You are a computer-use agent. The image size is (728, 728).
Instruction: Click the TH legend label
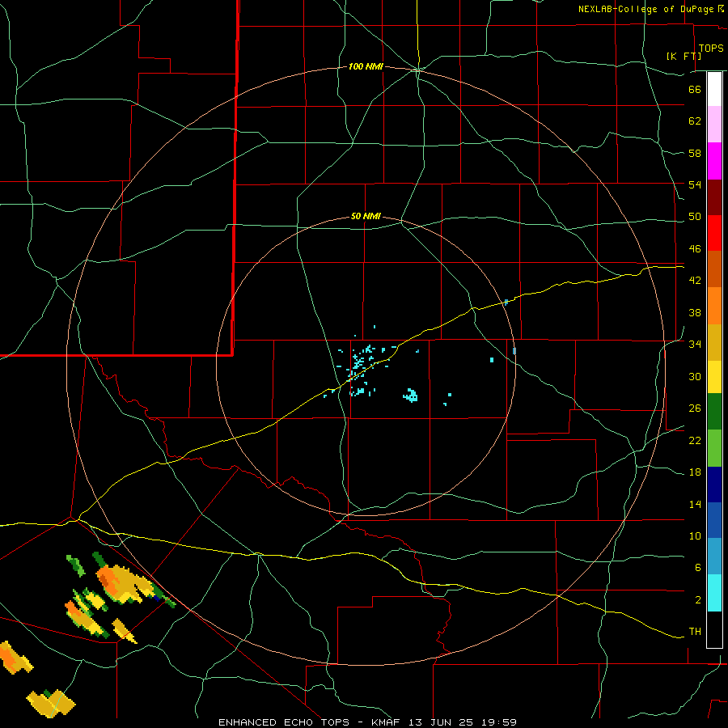695,632
